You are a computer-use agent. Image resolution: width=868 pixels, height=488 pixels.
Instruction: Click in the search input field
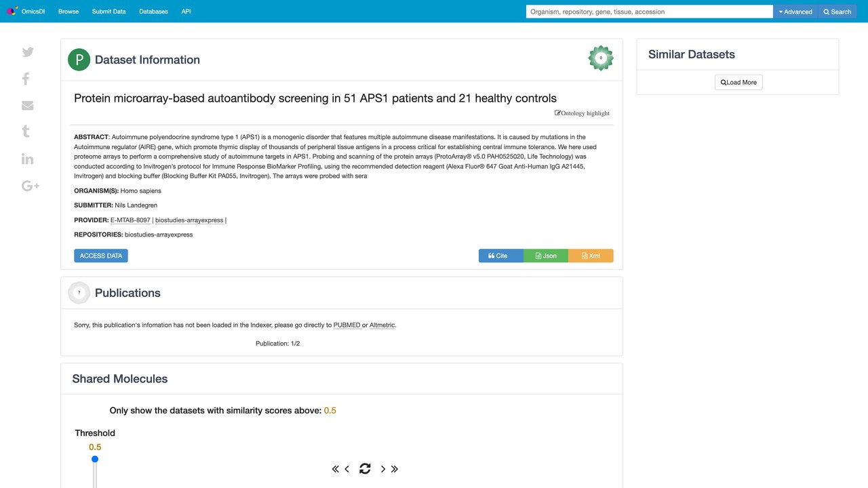pos(650,12)
